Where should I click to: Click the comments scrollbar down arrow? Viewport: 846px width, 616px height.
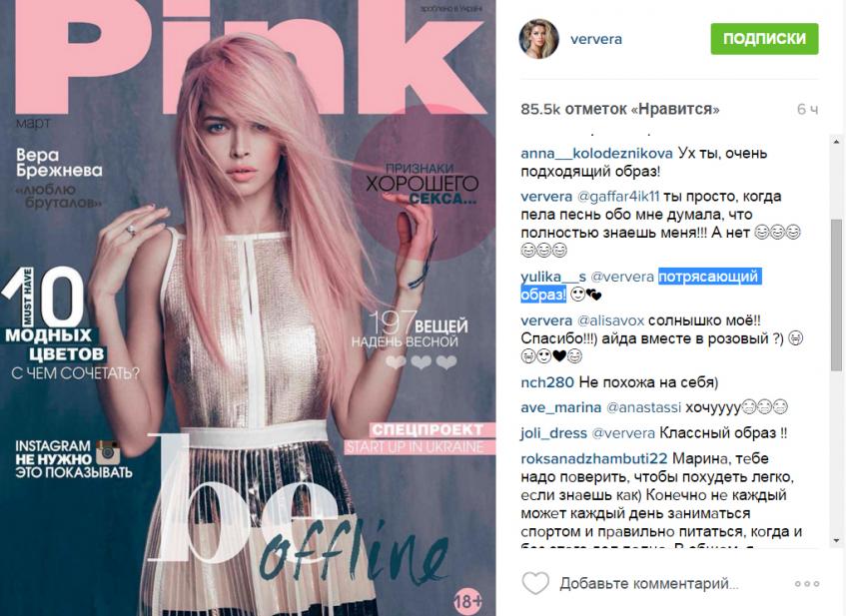click(836, 540)
